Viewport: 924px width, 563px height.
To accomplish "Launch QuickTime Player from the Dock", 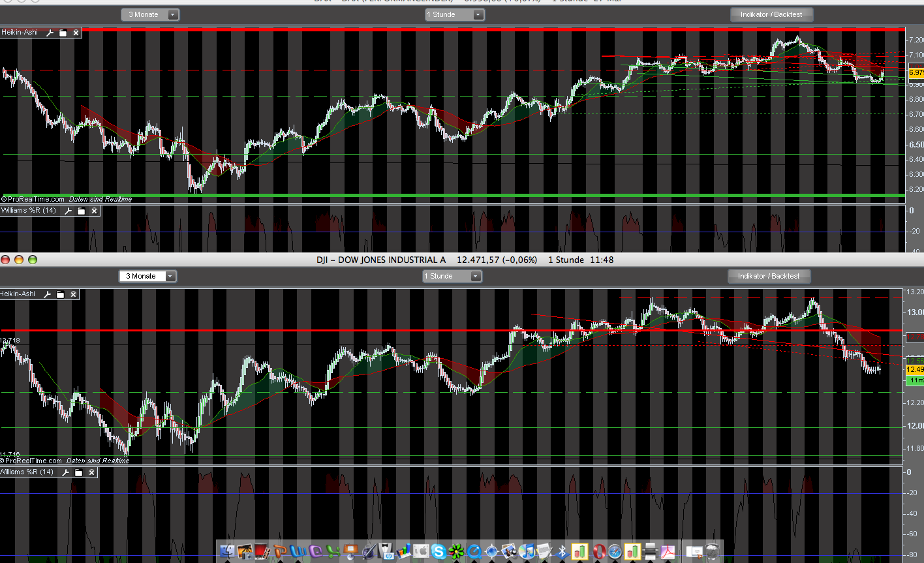I will tap(474, 551).
